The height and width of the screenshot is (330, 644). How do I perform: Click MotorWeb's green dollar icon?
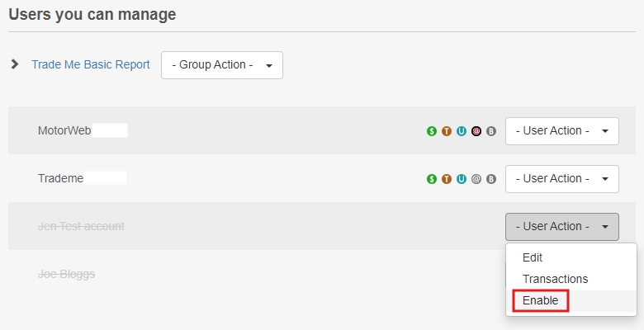click(x=432, y=131)
